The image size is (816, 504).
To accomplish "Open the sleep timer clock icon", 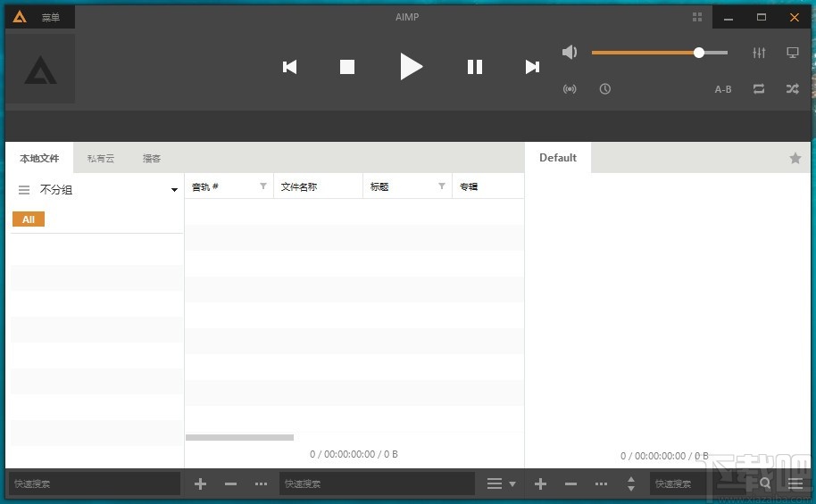I will 604,89.
